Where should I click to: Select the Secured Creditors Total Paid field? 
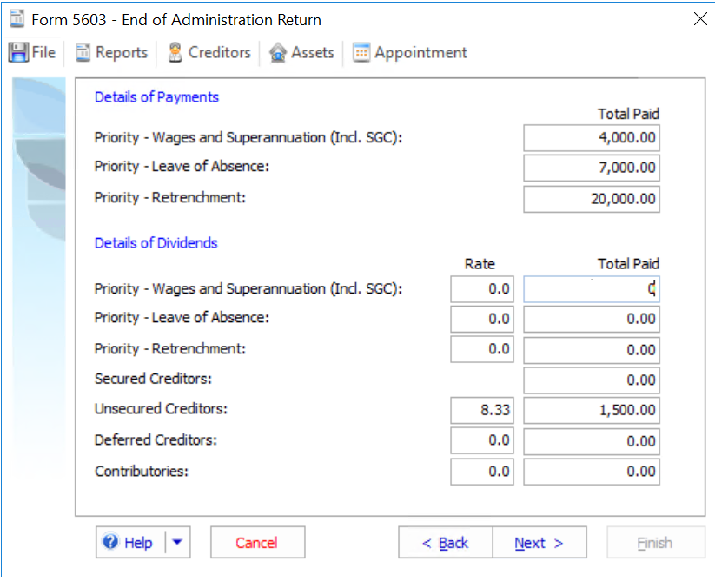click(x=591, y=380)
